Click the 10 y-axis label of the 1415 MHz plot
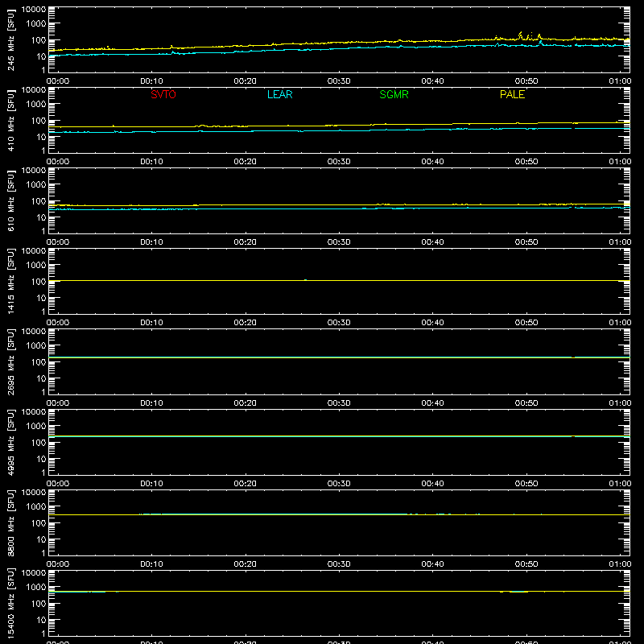 (x=41, y=298)
